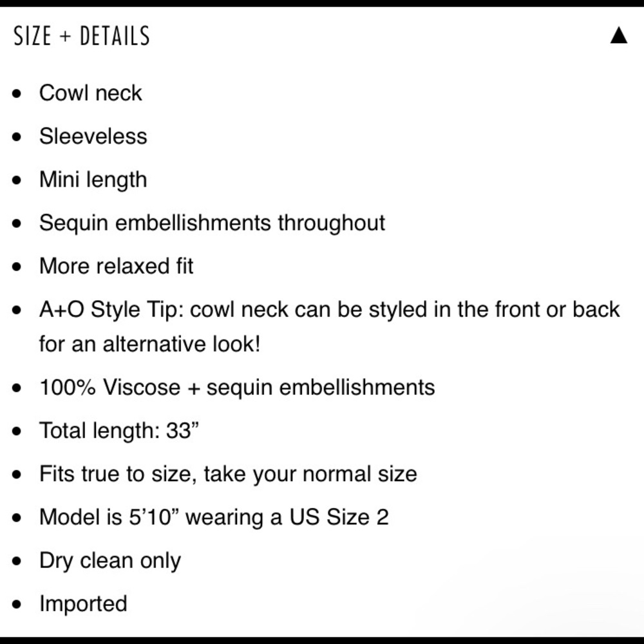Image resolution: width=644 pixels, height=644 pixels.
Task: Click the bullet beside Total length
Action: [17, 431]
